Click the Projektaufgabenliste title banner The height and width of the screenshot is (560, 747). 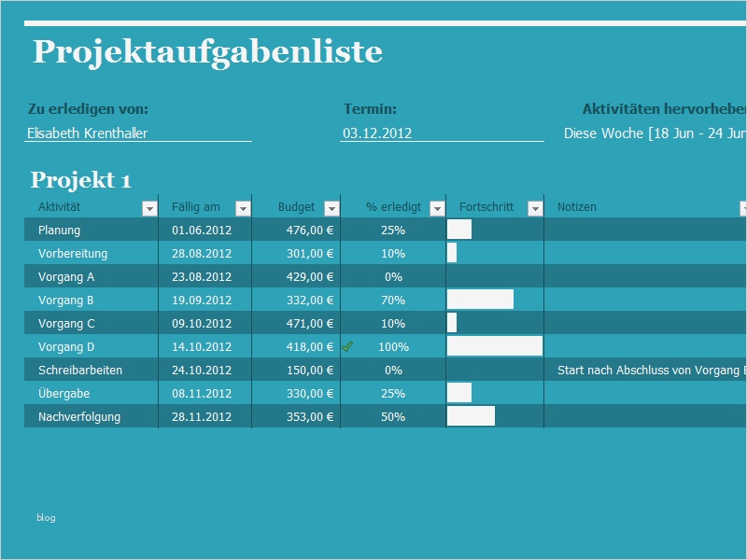click(207, 53)
